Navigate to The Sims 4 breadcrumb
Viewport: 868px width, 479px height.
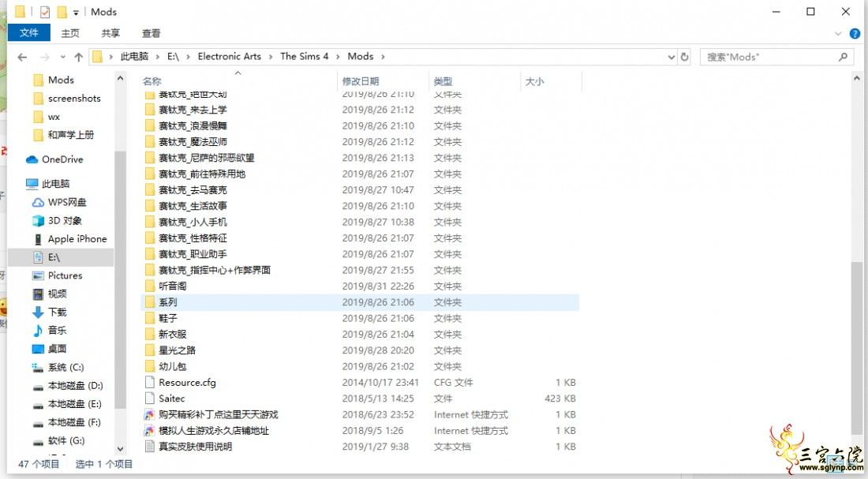[x=304, y=57]
